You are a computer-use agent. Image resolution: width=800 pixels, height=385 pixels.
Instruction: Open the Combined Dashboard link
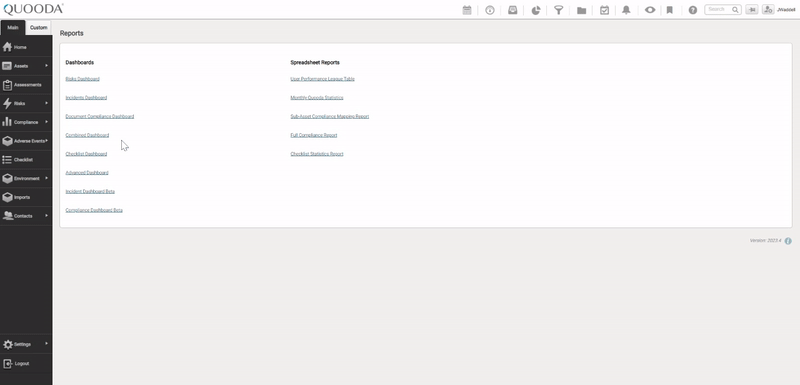tap(87, 136)
